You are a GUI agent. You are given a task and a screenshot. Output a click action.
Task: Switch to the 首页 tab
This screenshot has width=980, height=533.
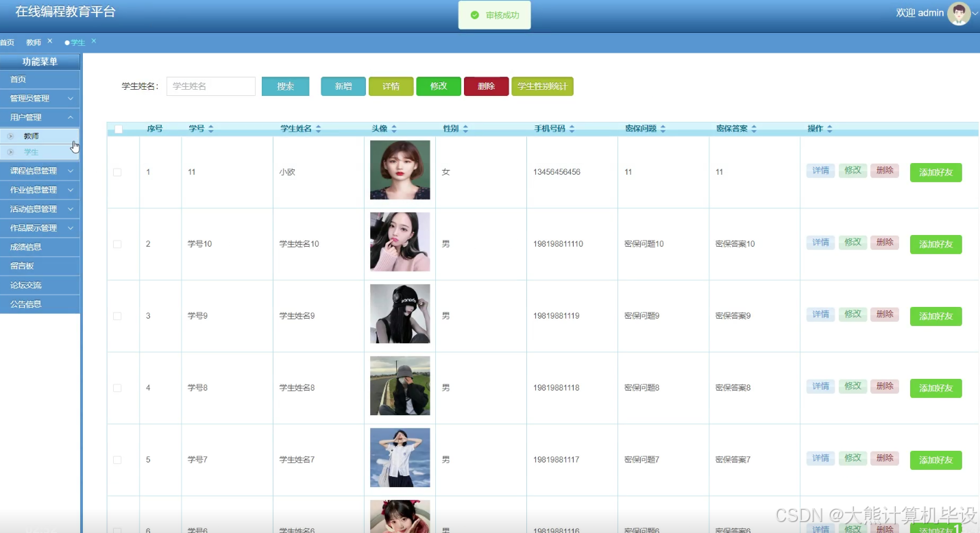(x=7, y=42)
